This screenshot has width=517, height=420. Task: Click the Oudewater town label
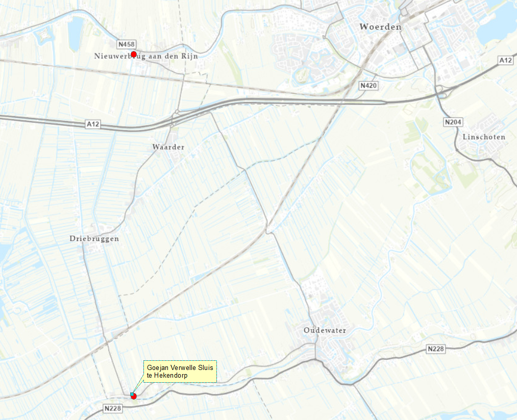point(325,330)
